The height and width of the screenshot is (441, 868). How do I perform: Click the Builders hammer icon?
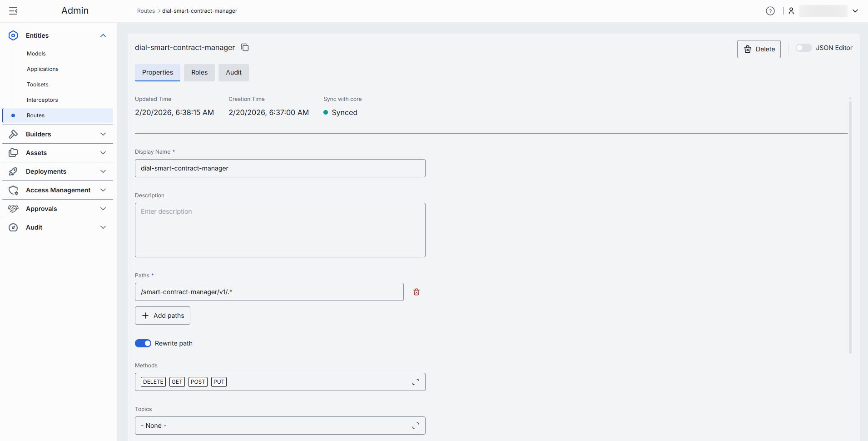click(13, 134)
